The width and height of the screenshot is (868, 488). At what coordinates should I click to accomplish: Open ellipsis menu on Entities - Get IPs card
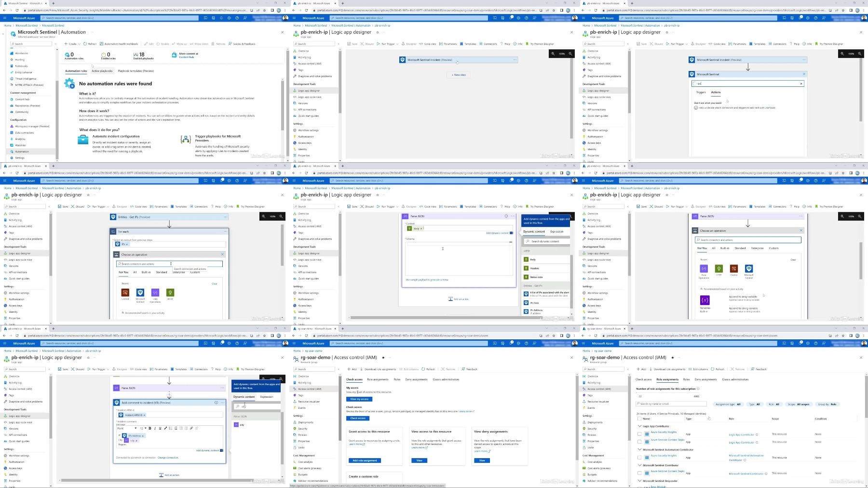(225, 217)
